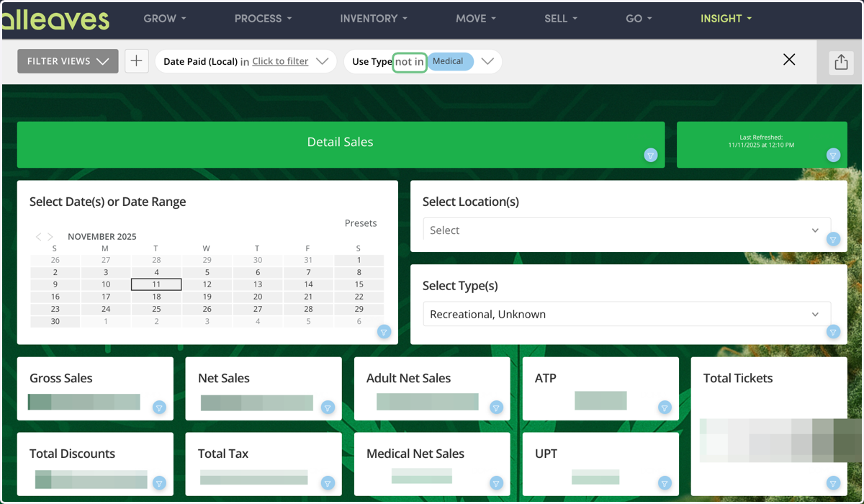Open Select Type(s) Recreational, Unknown dropdown

(626, 314)
